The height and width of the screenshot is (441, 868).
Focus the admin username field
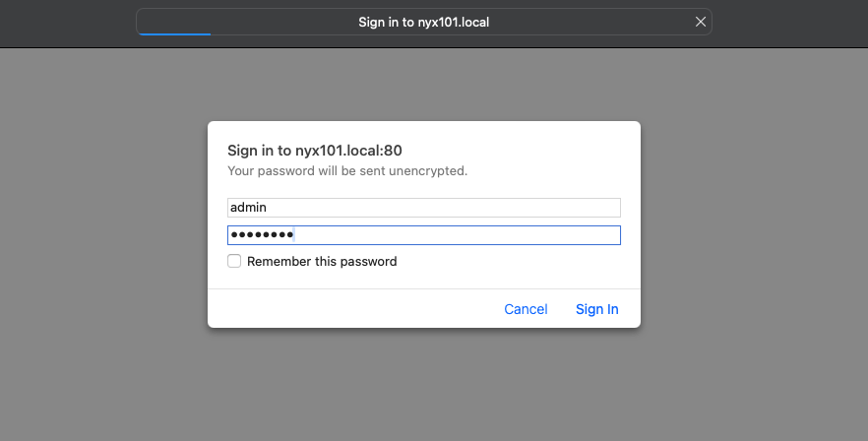(x=424, y=207)
